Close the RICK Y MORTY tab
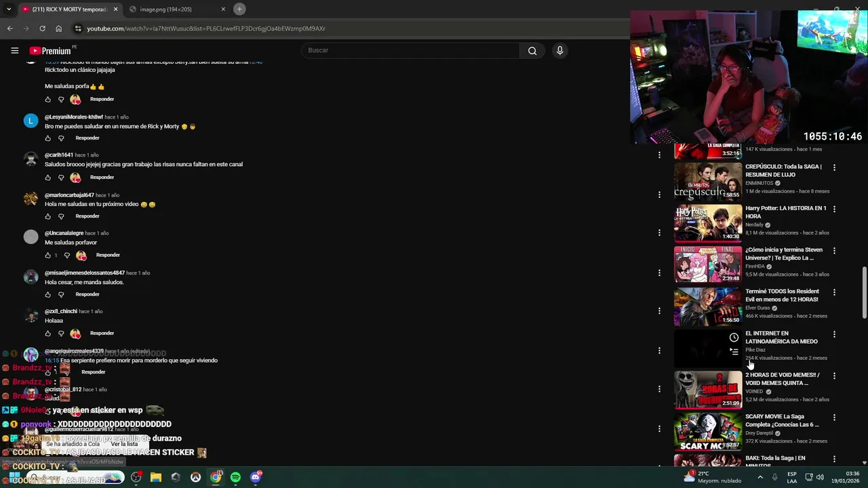 [x=115, y=9]
